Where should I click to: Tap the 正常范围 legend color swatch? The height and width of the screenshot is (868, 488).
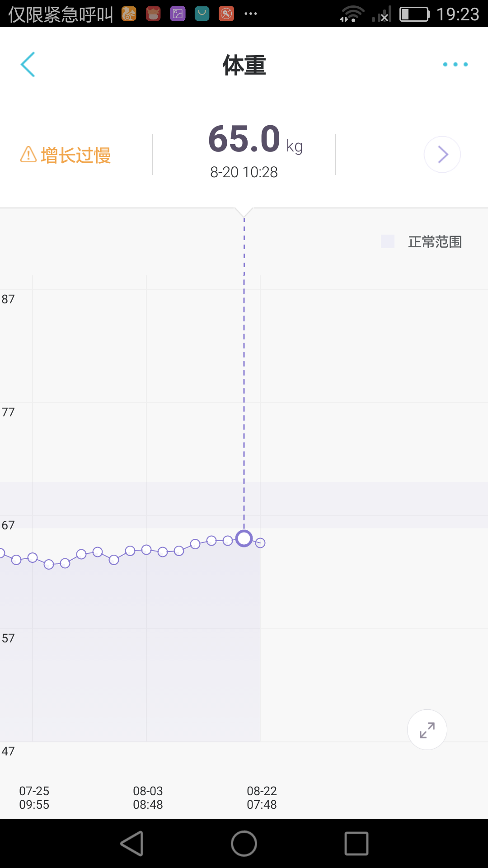[388, 241]
